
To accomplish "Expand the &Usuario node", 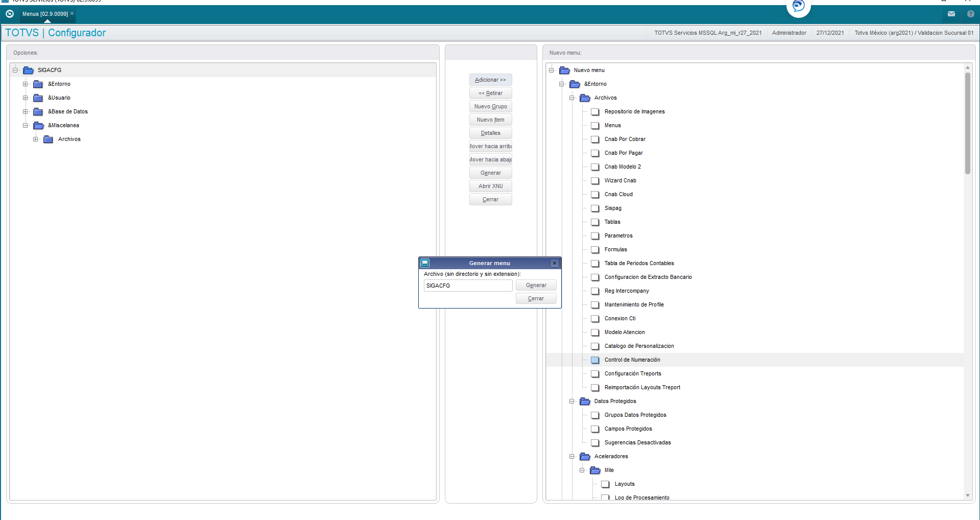I will click(x=26, y=98).
